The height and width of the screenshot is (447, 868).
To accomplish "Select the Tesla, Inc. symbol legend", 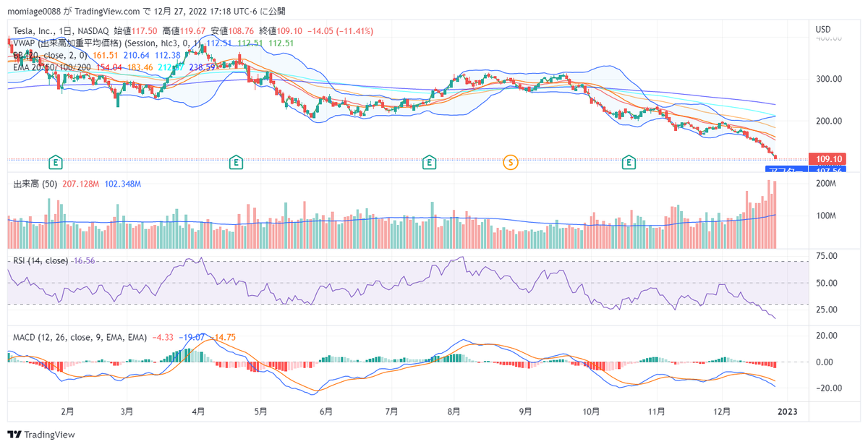I will 61,32.
